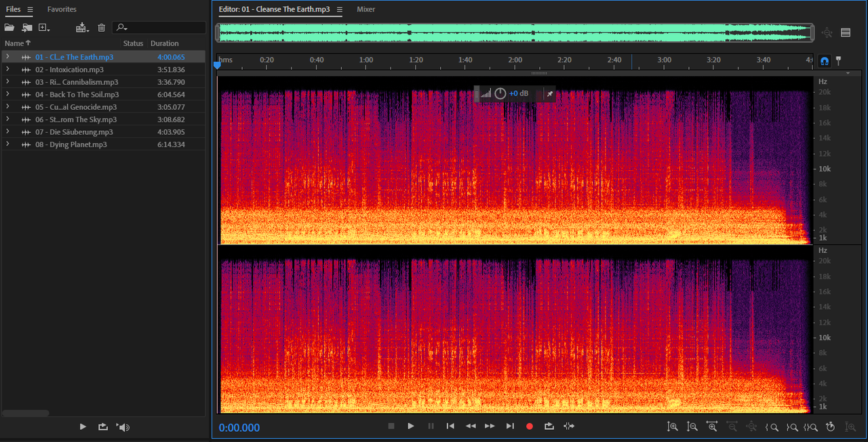Click the Fast Forward button
Viewport: 868px width, 442px height.
(x=490, y=426)
